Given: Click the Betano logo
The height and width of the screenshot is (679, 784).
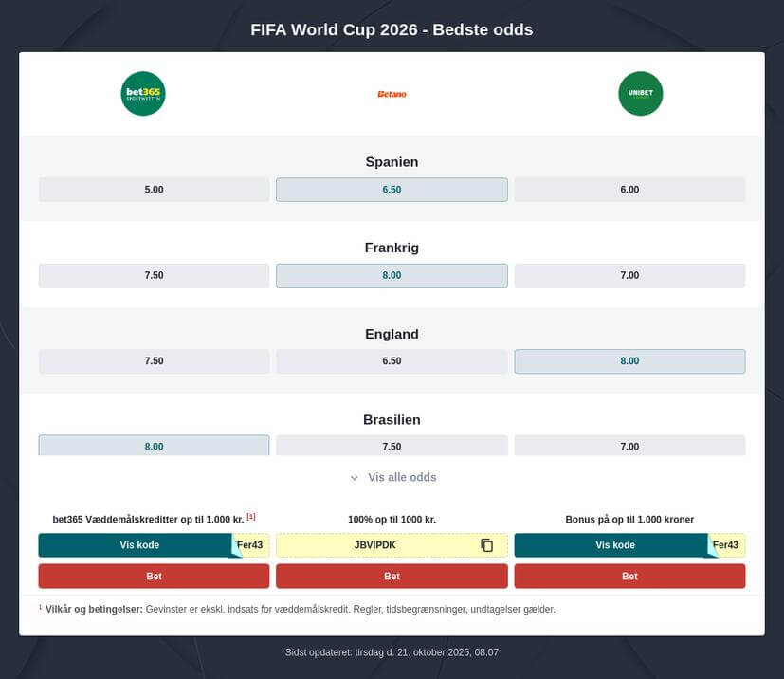Looking at the screenshot, I should [x=392, y=94].
